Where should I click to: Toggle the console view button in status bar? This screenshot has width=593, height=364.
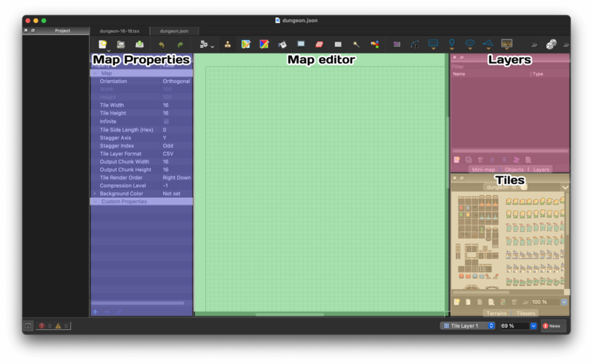point(28,325)
